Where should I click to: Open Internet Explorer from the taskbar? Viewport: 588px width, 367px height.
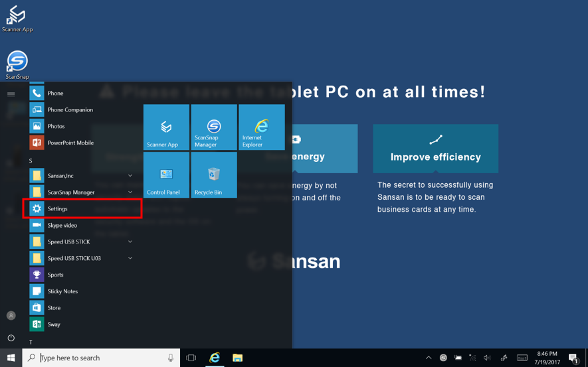point(215,358)
